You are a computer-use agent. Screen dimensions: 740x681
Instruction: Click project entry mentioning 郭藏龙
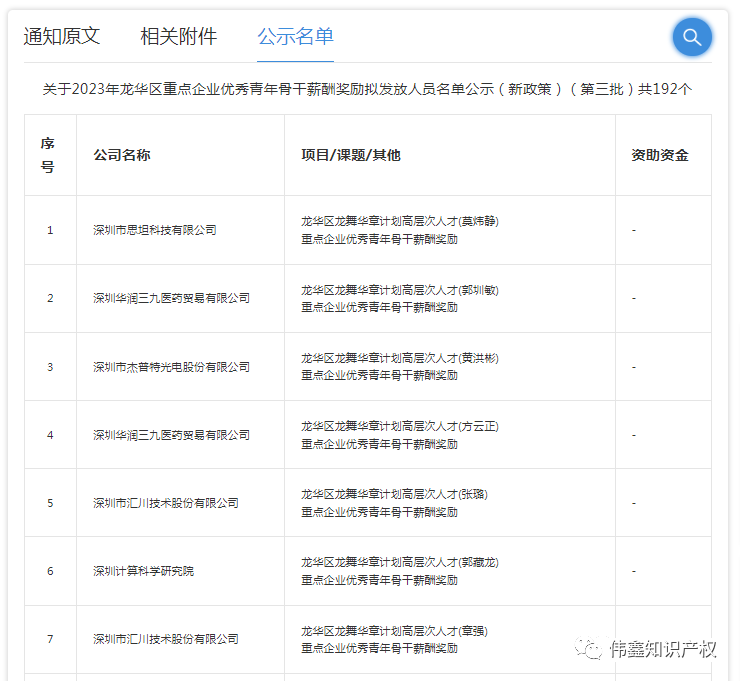click(x=400, y=571)
